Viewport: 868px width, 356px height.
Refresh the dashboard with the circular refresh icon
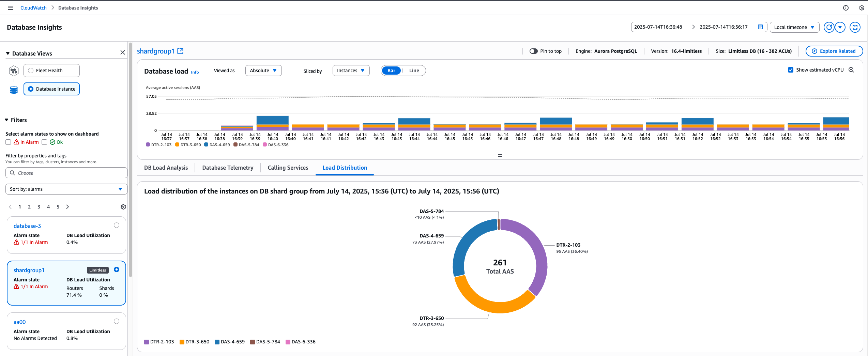(829, 27)
